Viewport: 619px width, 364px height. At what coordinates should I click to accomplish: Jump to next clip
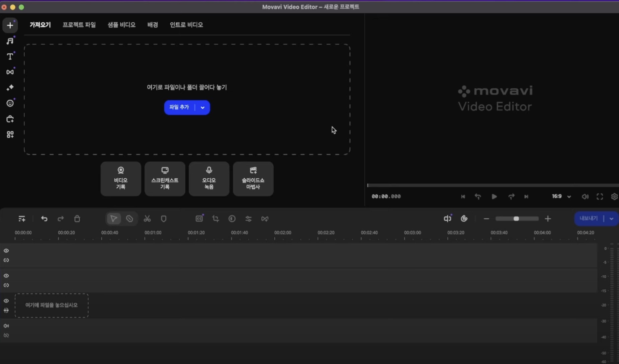coord(526,197)
